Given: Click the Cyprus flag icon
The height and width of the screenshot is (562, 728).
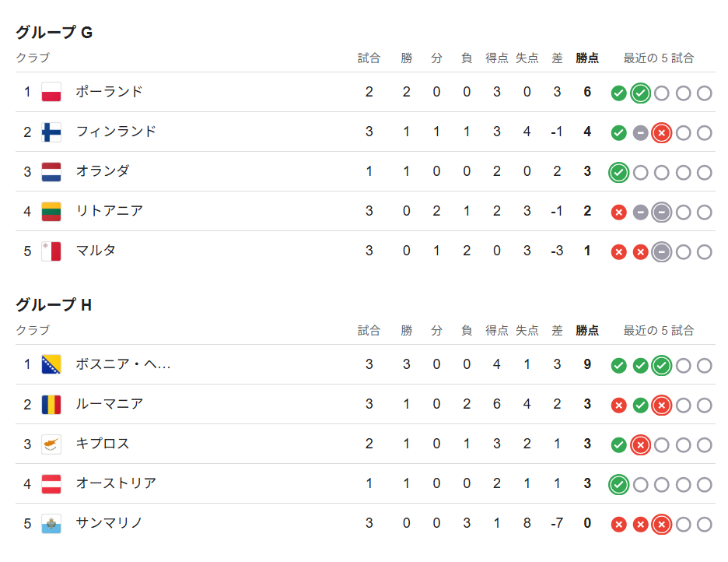Looking at the screenshot, I should (x=51, y=444).
